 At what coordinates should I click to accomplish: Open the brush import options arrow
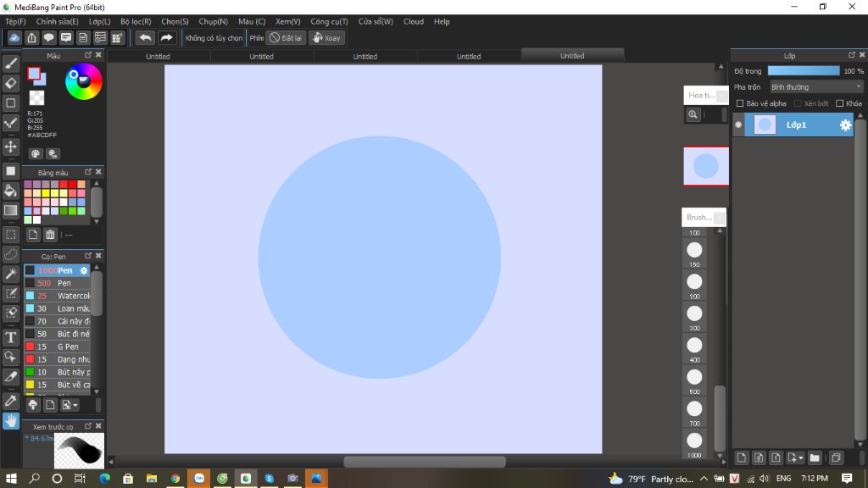point(75,405)
